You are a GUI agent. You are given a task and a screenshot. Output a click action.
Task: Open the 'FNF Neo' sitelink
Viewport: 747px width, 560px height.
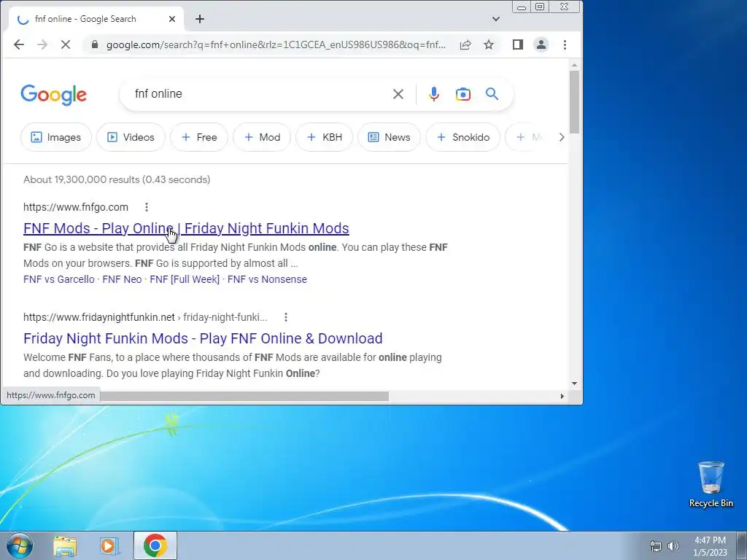coord(122,279)
